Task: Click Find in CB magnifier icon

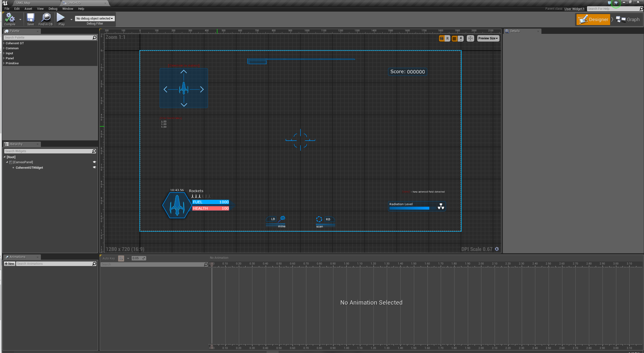Action: 46,18
